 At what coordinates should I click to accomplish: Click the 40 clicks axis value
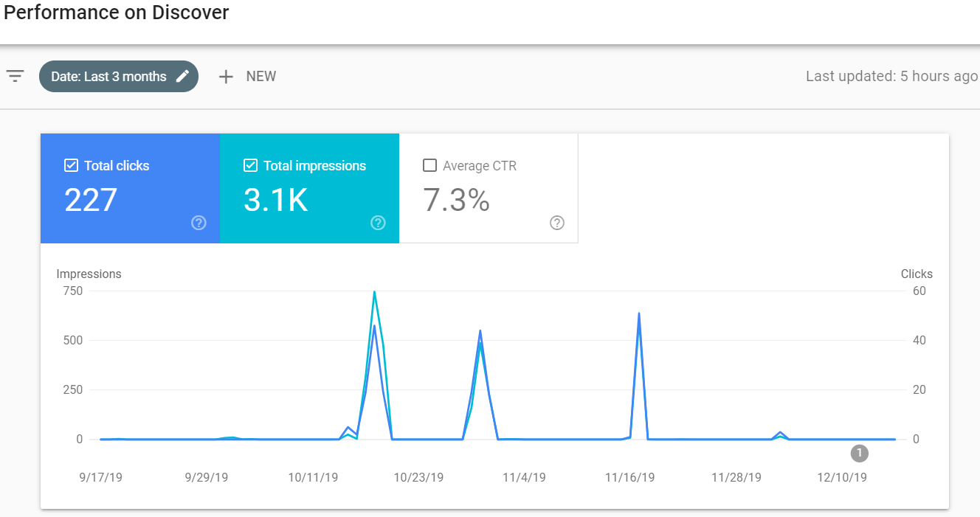tap(919, 340)
